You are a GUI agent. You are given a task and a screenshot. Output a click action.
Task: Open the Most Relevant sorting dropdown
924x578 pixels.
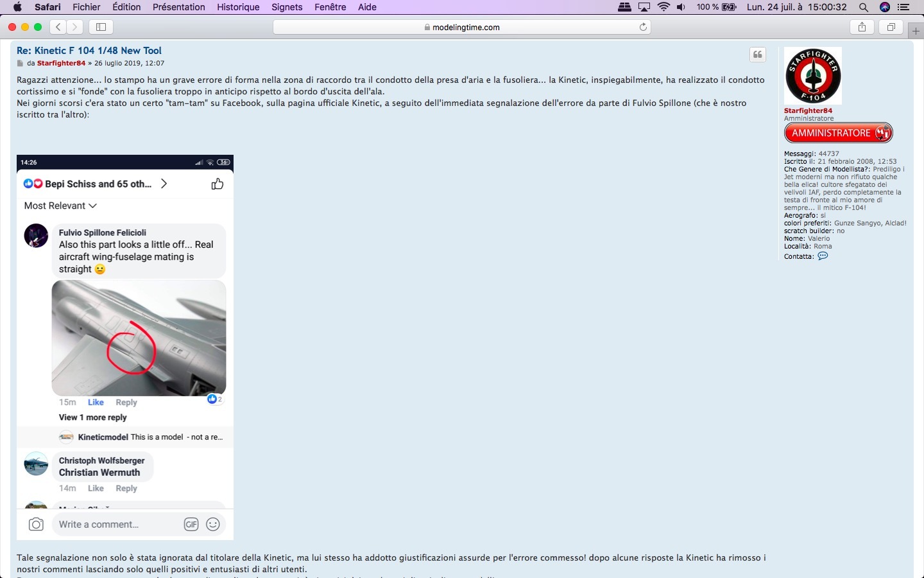tap(60, 206)
